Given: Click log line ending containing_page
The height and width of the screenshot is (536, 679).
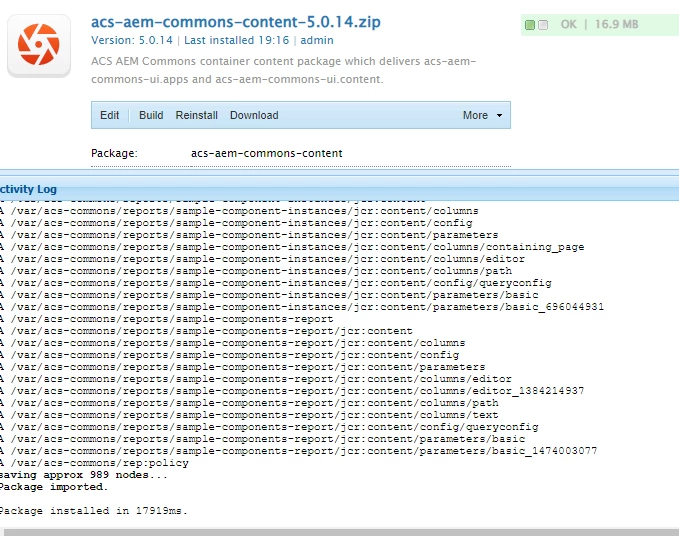Looking at the screenshot, I should (x=292, y=247).
